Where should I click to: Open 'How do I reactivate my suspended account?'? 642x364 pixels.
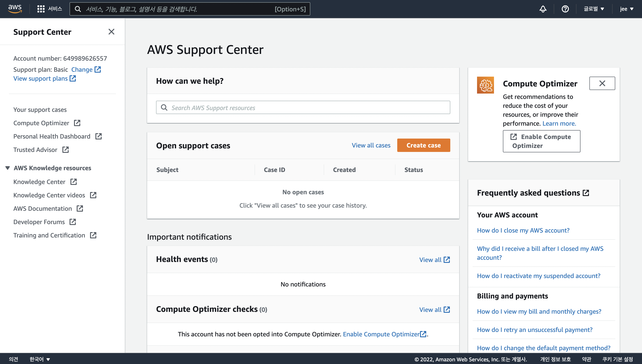point(539,276)
